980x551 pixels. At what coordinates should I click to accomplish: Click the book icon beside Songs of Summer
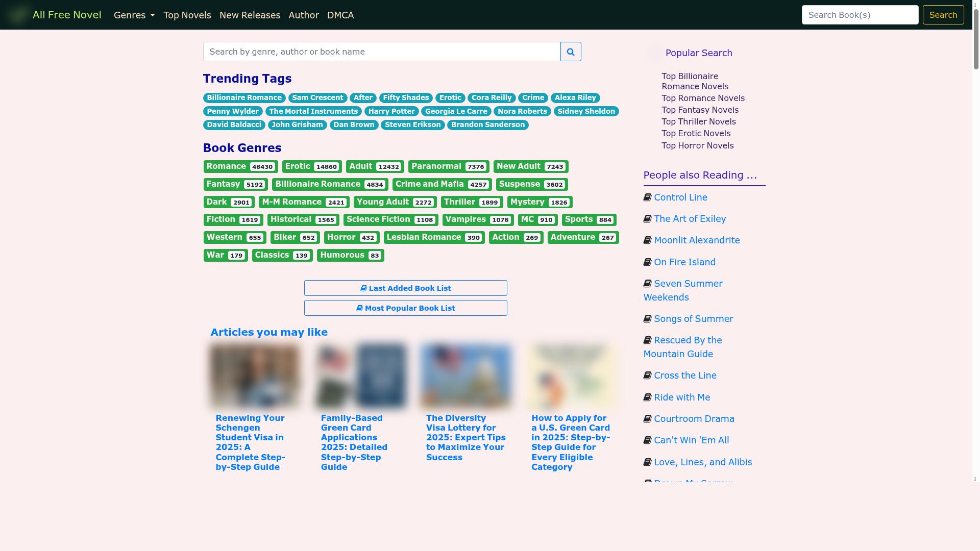pyautogui.click(x=647, y=318)
